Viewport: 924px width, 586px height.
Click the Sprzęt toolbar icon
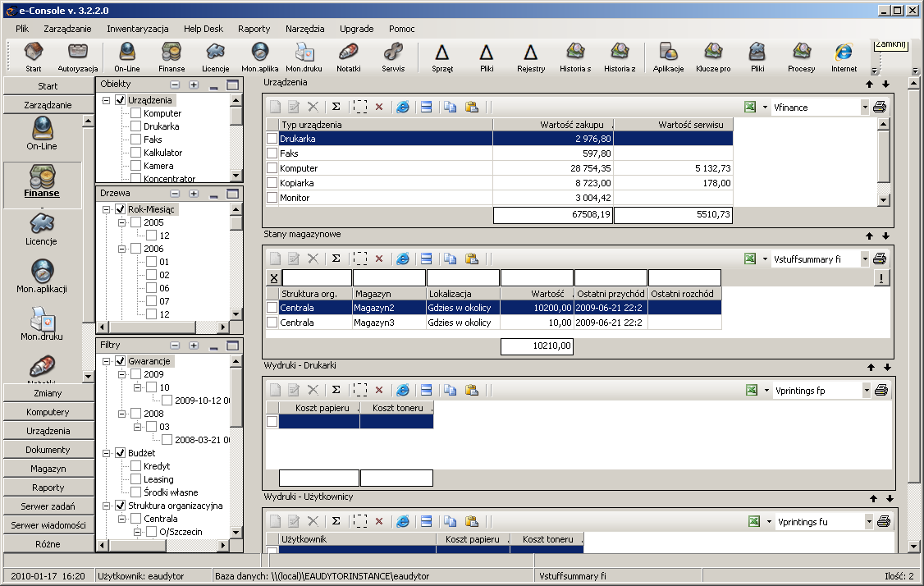click(442, 57)
